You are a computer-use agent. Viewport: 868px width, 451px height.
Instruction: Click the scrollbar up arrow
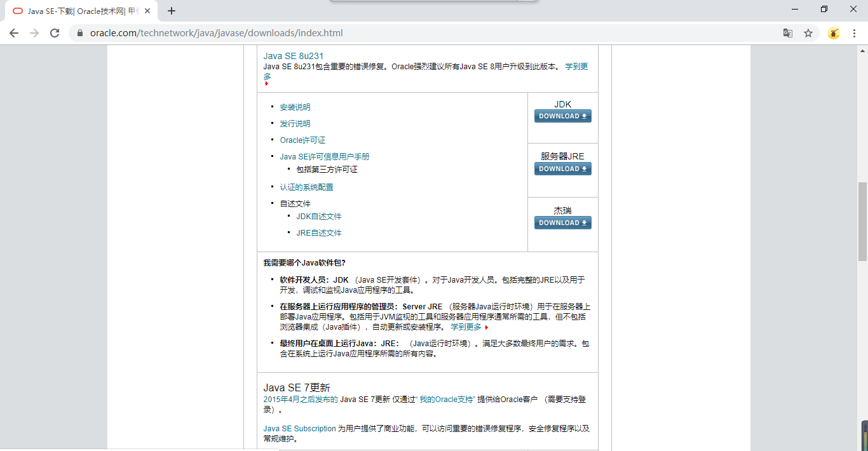click(x=862, y=51)
